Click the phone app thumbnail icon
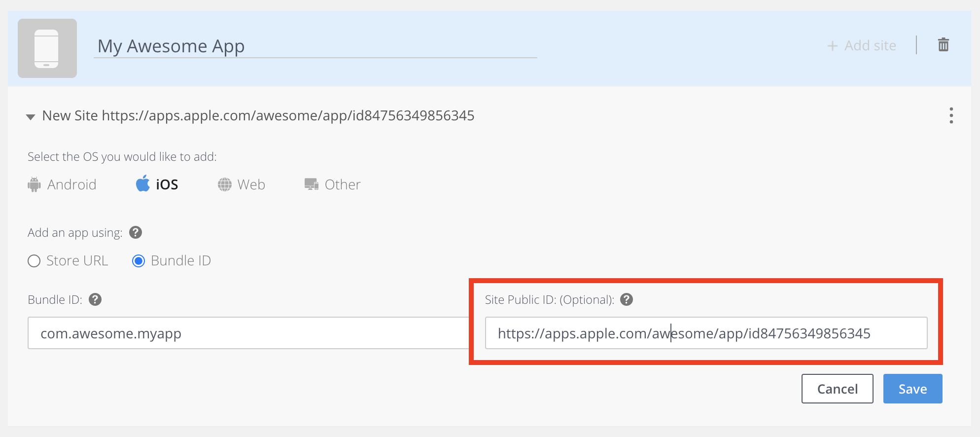 [47, 48]
